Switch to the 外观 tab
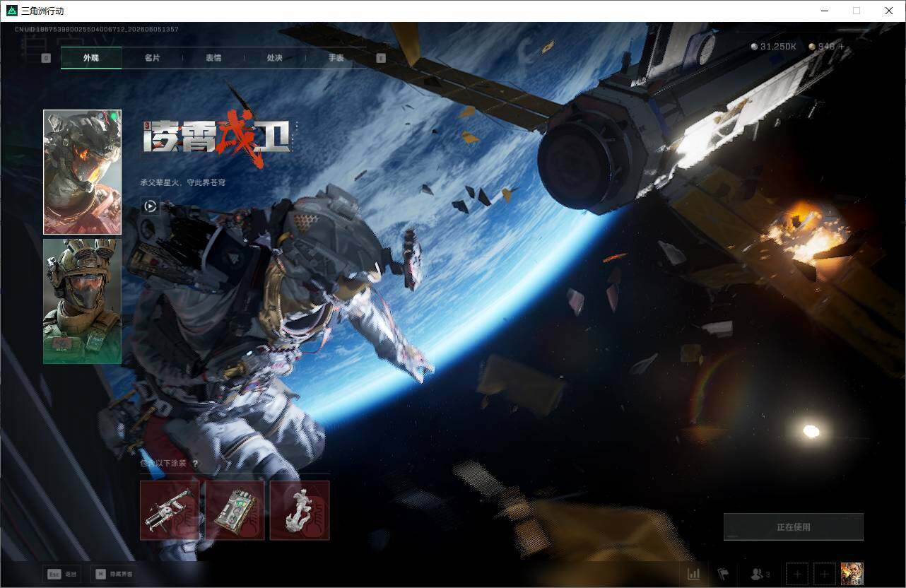This screenshot has height=588, width=906. pos(91,58)
